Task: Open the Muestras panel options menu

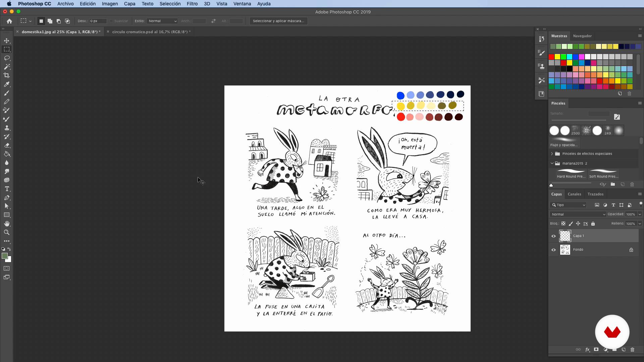Action: tap(640, 36)
